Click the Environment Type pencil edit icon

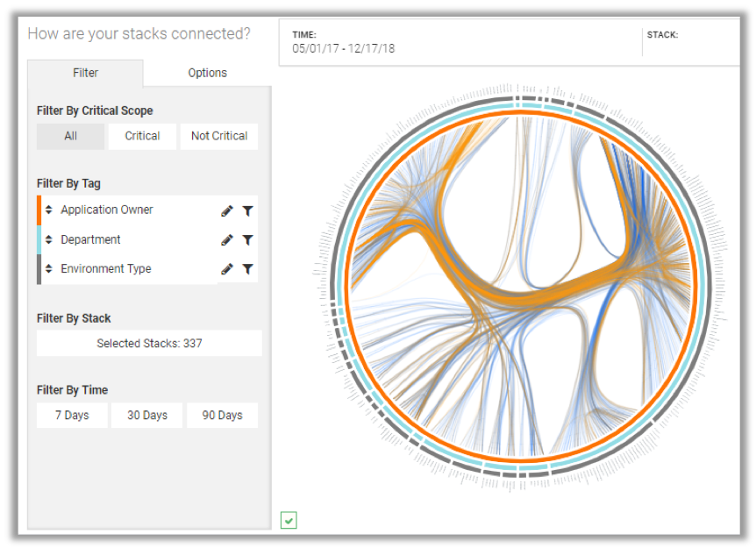227,269
